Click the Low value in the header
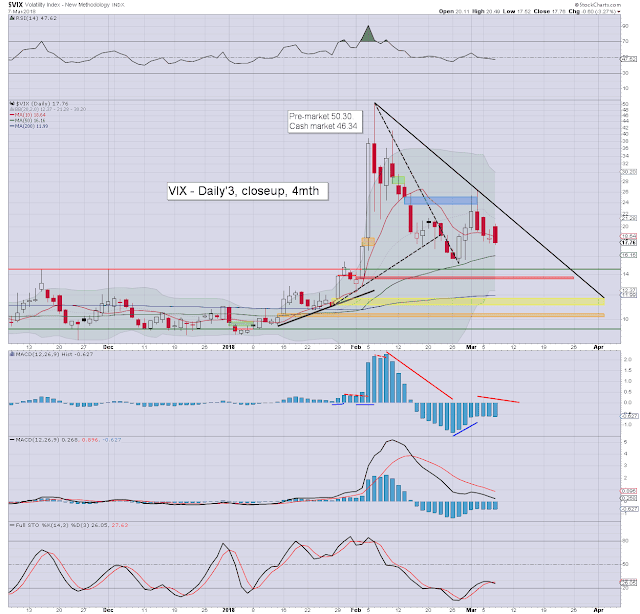Screen dimensions: 640x614 [x=524, y=11]
